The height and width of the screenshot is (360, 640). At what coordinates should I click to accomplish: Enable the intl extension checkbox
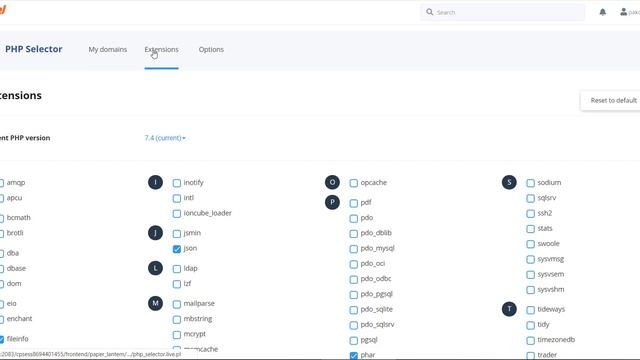(177, 198)
